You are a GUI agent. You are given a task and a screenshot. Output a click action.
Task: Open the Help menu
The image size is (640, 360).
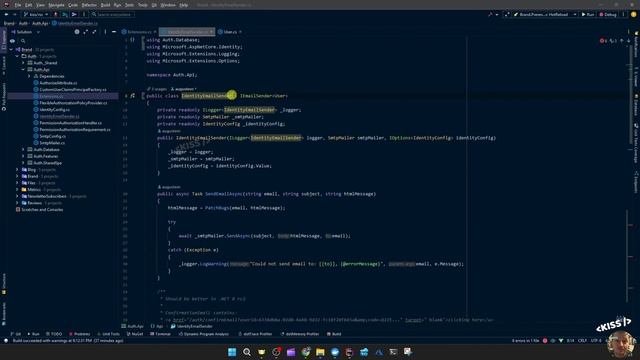pos(184,5)
